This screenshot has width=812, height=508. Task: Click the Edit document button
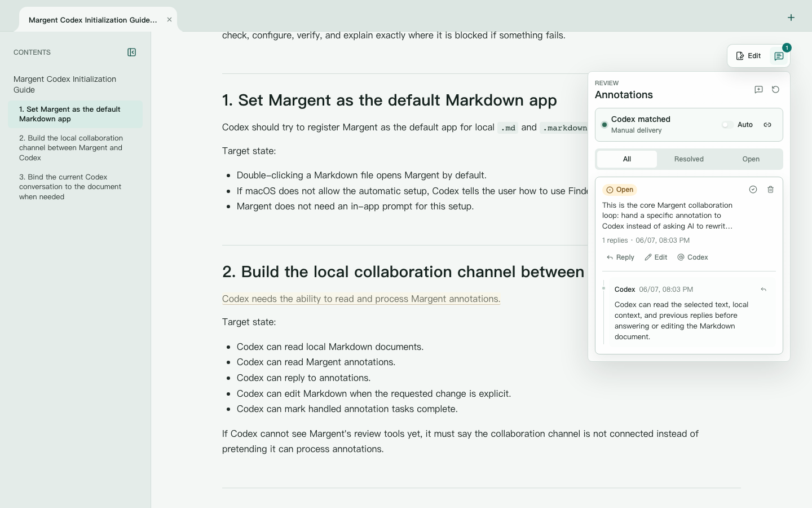click(749, 56)
